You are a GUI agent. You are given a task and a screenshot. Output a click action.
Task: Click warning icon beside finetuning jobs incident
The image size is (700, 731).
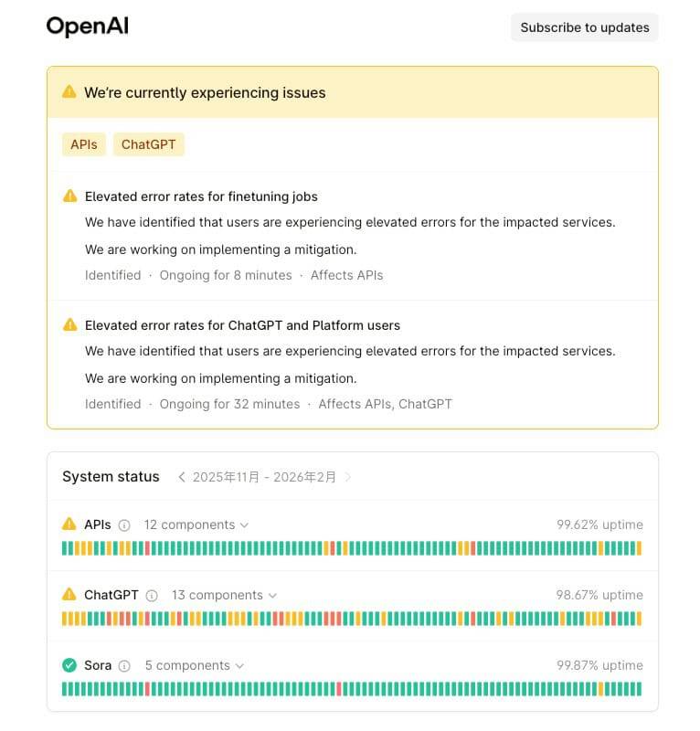click(x=70, y=196)
